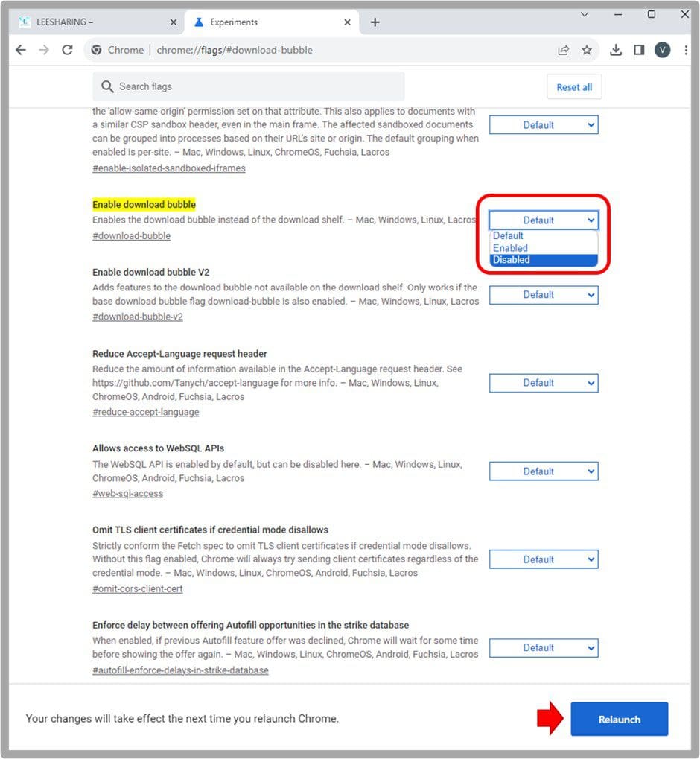Choose Enabled option in download bubble list
This screenshot has width=700, height=759.
click(544, 248)
